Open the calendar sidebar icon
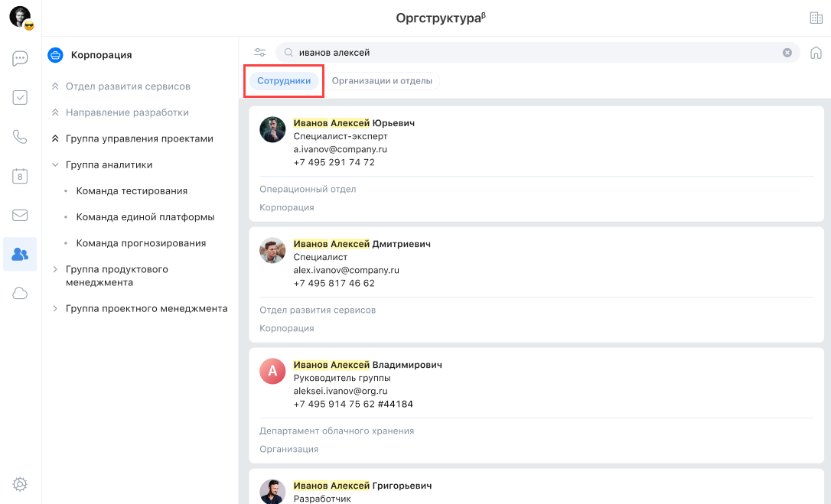Screen dimensions: 831x504 coord(20,176)
